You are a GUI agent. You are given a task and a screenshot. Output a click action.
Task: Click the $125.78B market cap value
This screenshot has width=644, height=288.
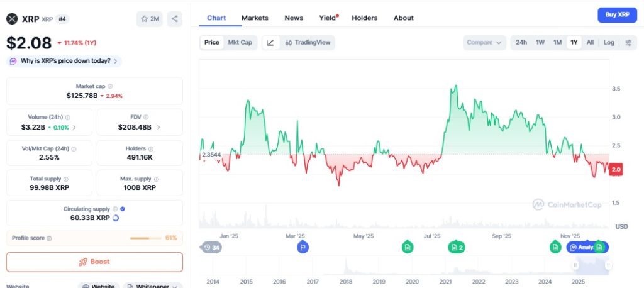coord(82,96)
